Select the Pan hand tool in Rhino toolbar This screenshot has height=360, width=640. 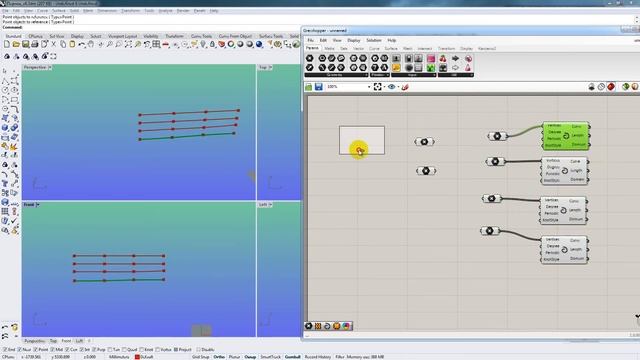[91, 44]
